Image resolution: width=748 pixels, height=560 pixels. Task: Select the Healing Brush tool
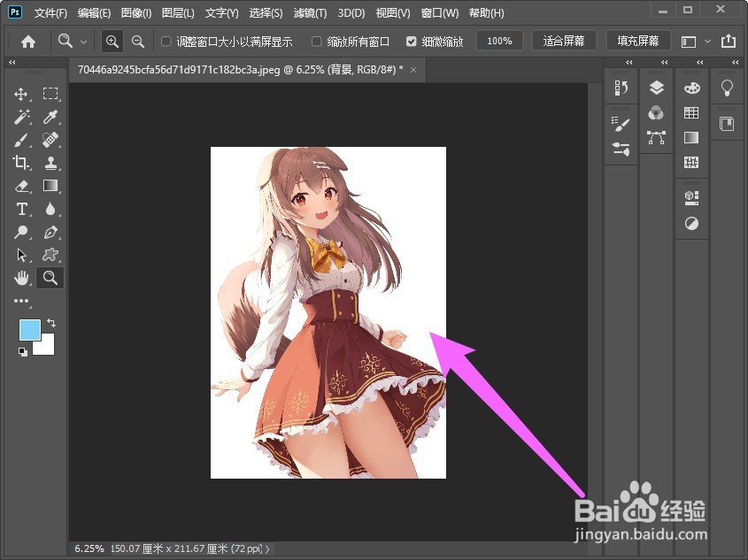(x=50, y=140)
